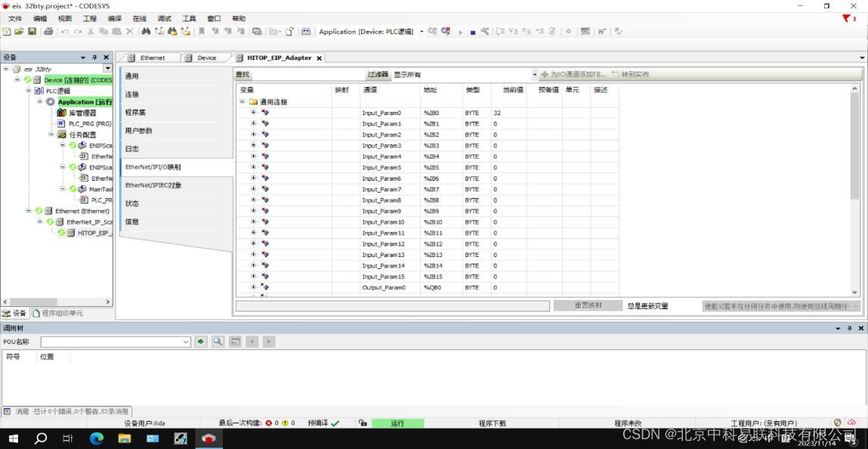Expand the Output_Param0 row plus box
This screenshot has height=449, width=868.
(x=254, y=287)
